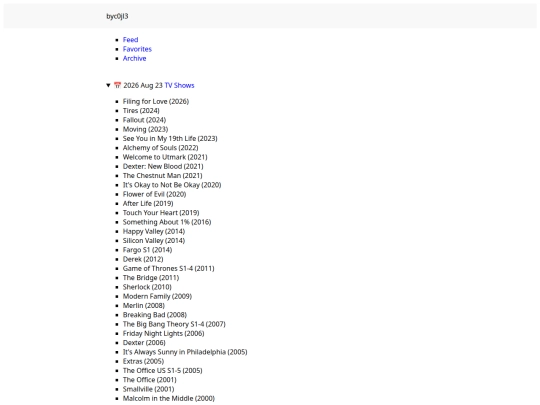
Task: Select 'See You in My 19th Life (2023)'
Action: click(x=170, y=138)
